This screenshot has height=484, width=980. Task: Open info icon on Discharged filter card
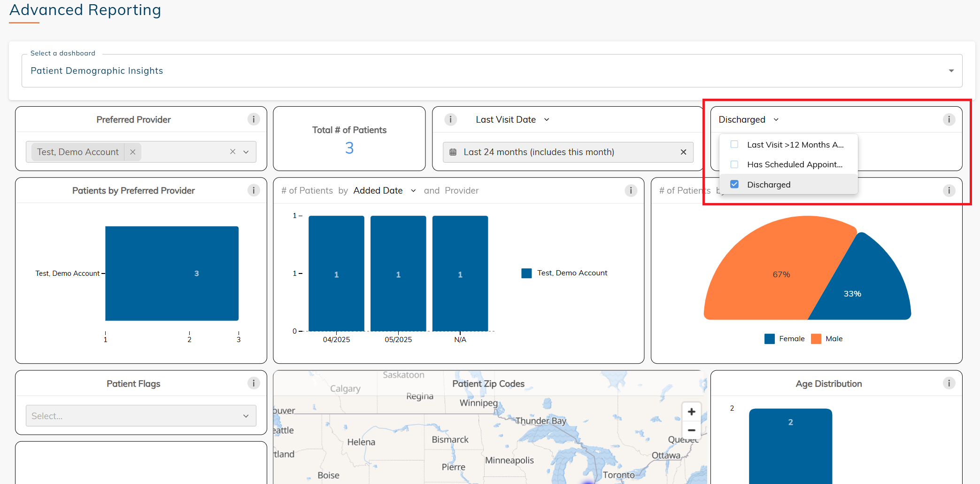(949, 119)
